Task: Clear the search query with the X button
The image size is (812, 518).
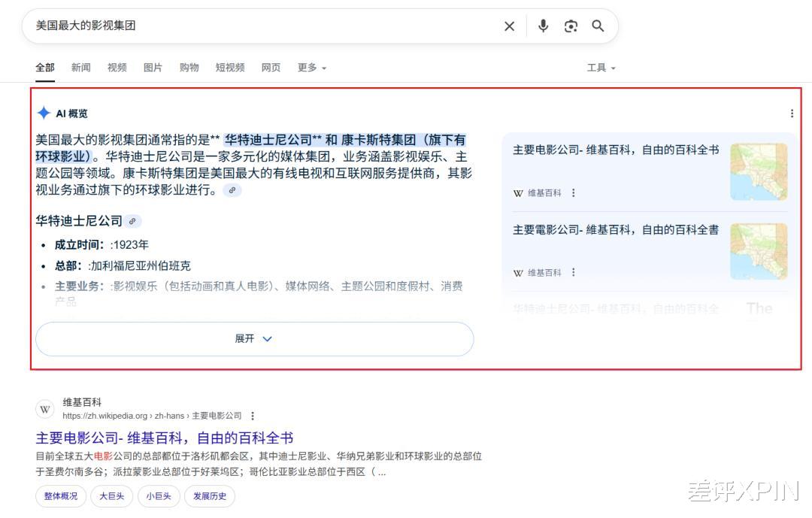Action: pyautogui.click(x=509, y=26)
